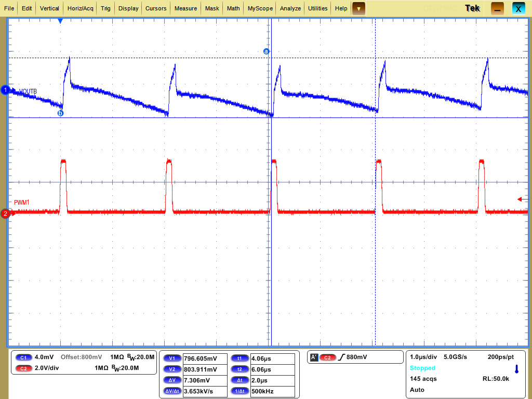Click the 1/Δt frequency readout button
Viewport: 532px width, 399px height.
[239, 391]
